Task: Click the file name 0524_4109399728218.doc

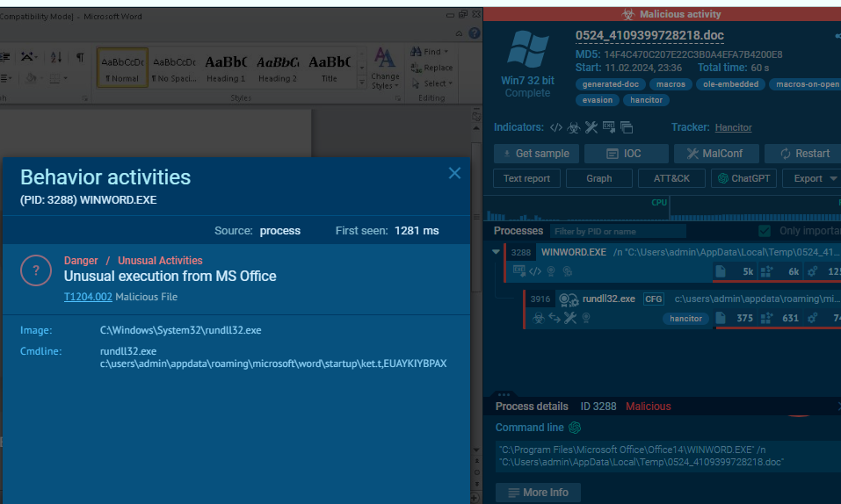Action: (649, 35)
